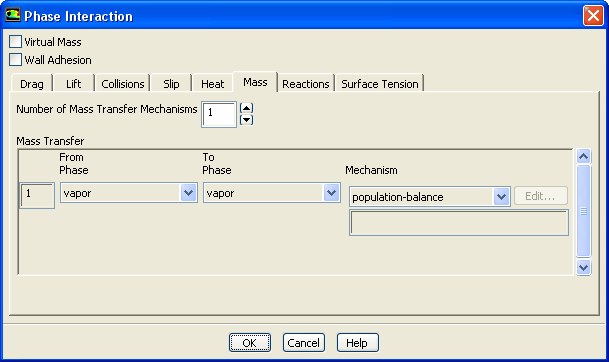Click the To Phase column header
609x362 pixels.
(217, 164)
